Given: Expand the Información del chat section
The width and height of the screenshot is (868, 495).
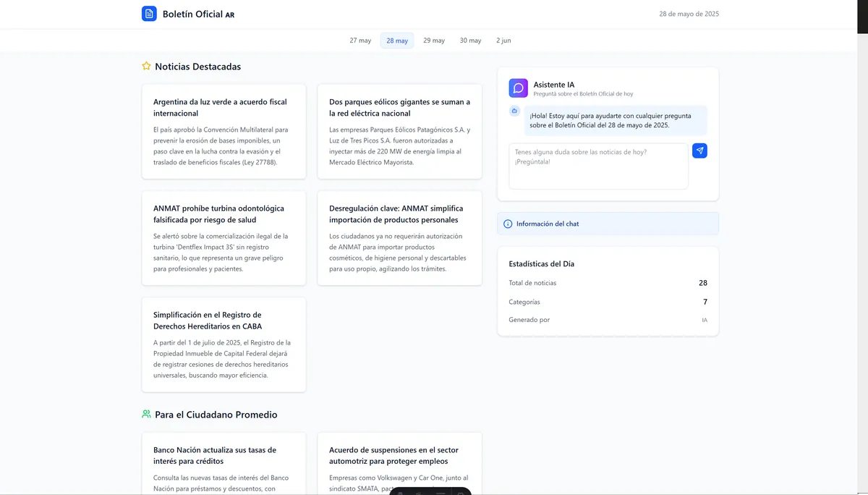Looking at the screenshot, I should tap(608, 224).
